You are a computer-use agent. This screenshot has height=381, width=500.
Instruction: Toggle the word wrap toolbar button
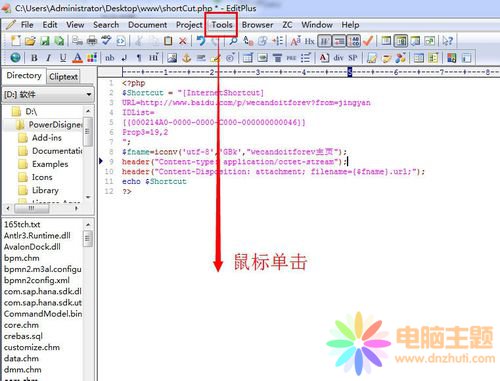[x=339, y=41]
